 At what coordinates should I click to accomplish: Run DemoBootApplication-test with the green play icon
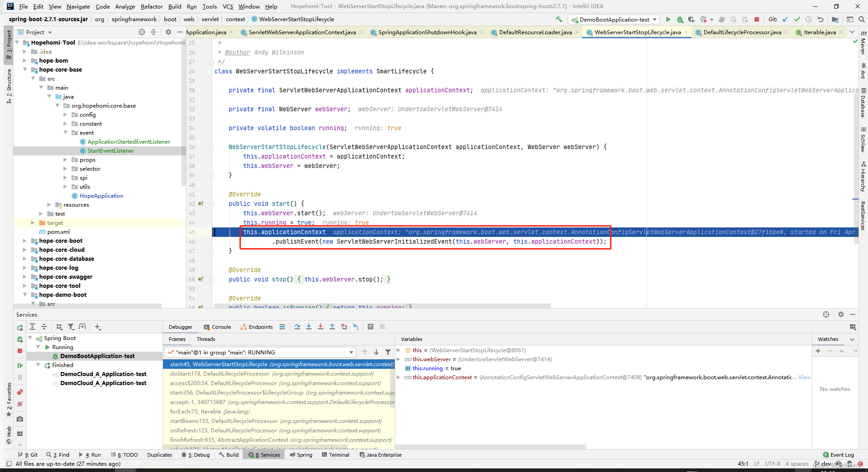tap(668, 19)
